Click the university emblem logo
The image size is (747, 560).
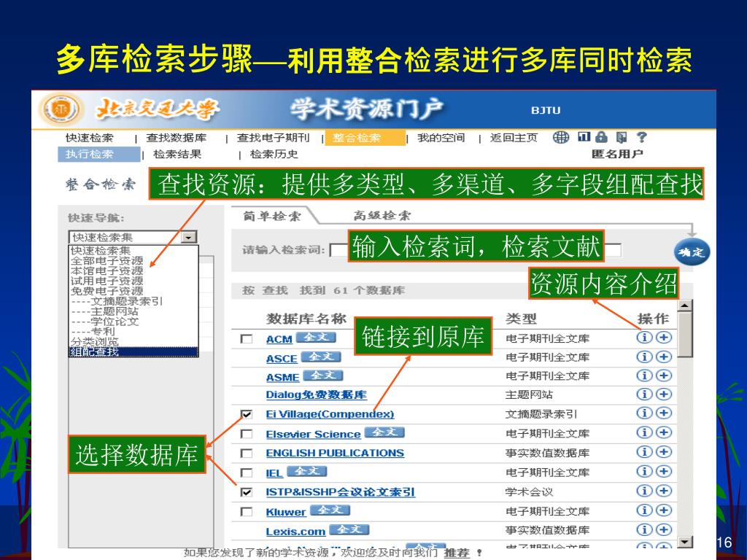coord(61,109)
